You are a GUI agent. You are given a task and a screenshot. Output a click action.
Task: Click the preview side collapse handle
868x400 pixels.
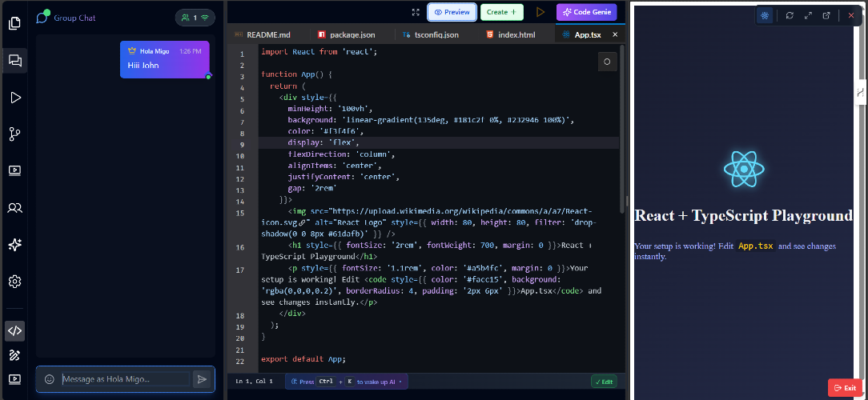[860, 92]
